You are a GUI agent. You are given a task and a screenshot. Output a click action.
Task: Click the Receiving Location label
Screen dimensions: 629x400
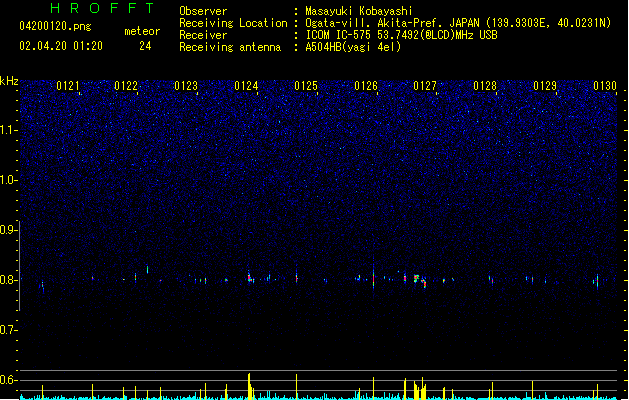click(x=233, y=23)
